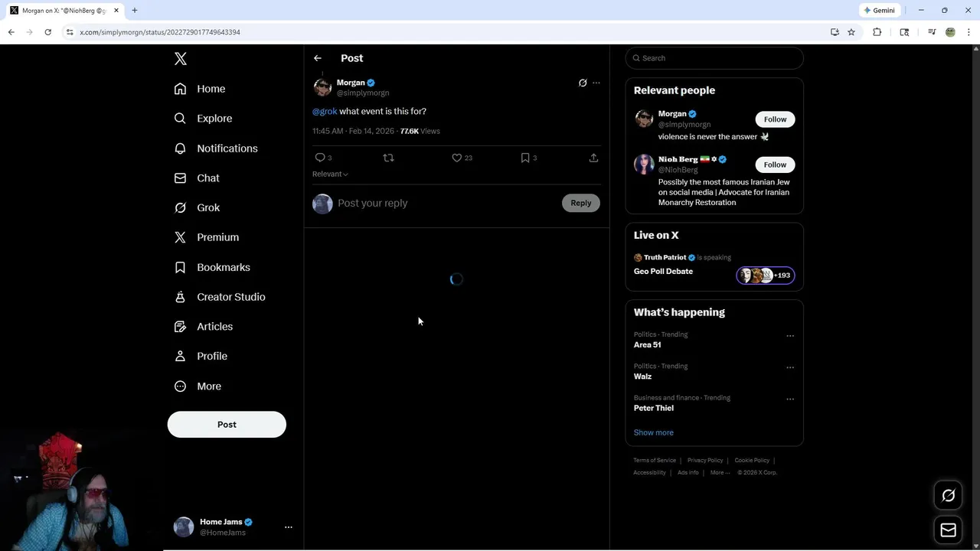Open a new browser tab with plus
Screen dimensions: 980x551
coord(135,11)
